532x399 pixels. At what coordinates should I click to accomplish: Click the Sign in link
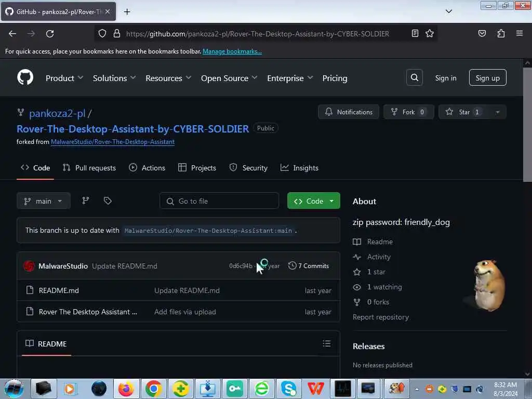445,78
